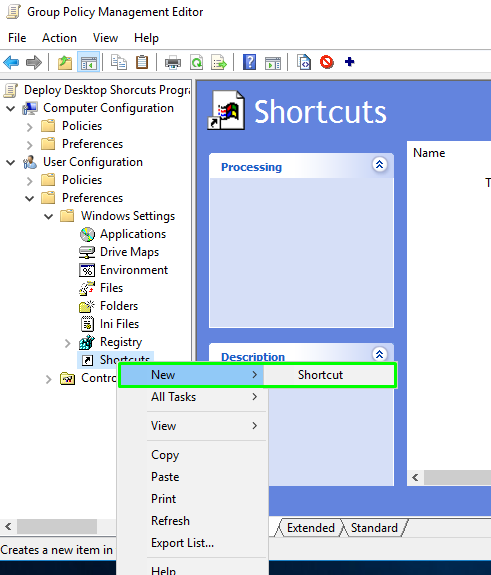Choose New in the context menu
The image size is (491, 575).
pyautogui.click(x=192, y=375)
